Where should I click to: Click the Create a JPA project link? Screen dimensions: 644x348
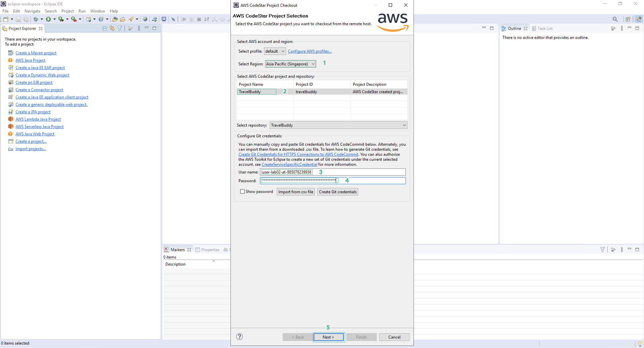point(33,112)
